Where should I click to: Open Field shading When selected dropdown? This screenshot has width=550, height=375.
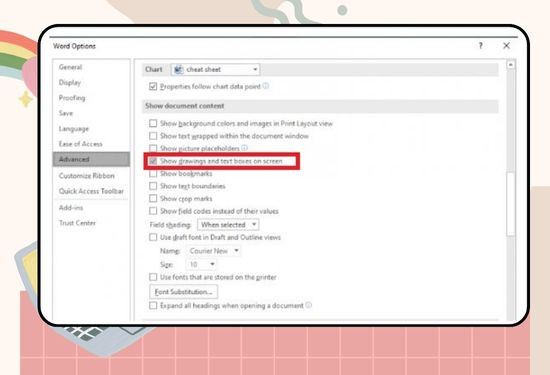pyautogui.click(x=228, y=225)
